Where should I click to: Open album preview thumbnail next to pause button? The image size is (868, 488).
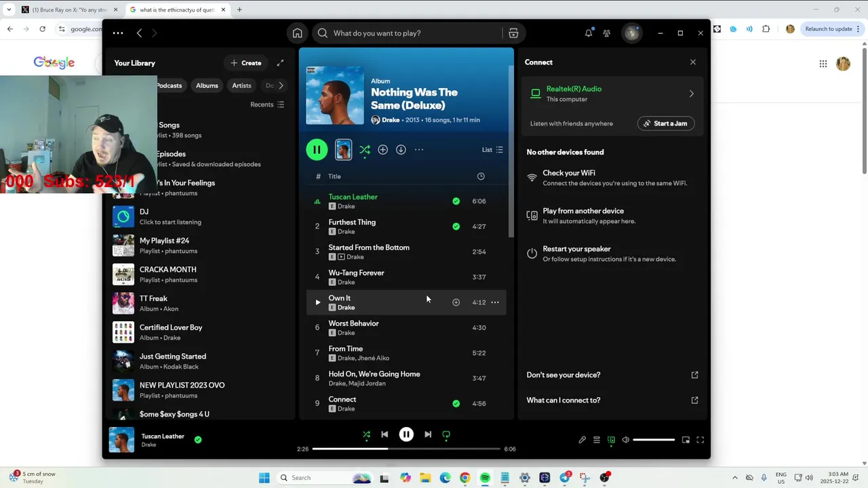pos(344,150)
